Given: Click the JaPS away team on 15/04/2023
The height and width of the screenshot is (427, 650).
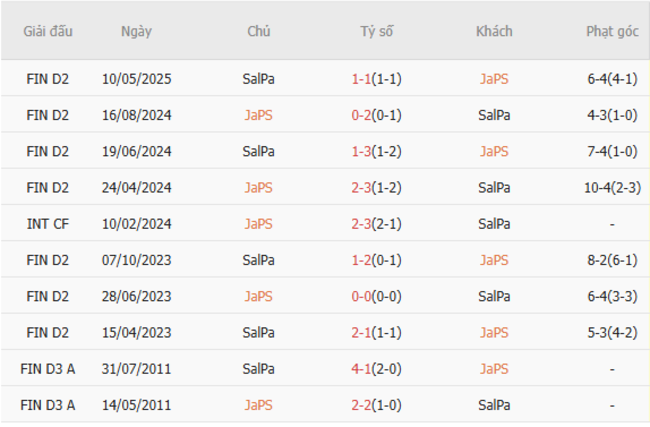Looking at the screenshot, I should point(494,332).
